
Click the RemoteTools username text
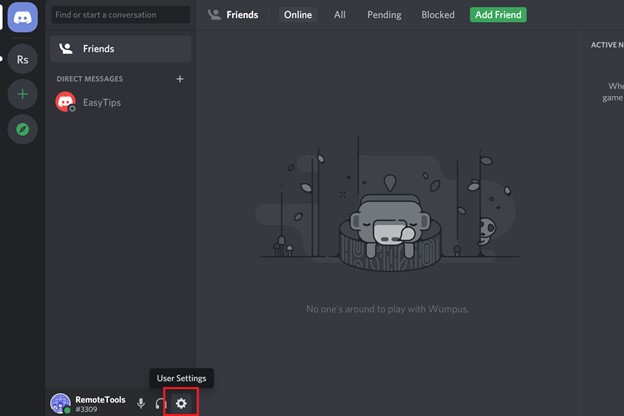pos(100,399)
